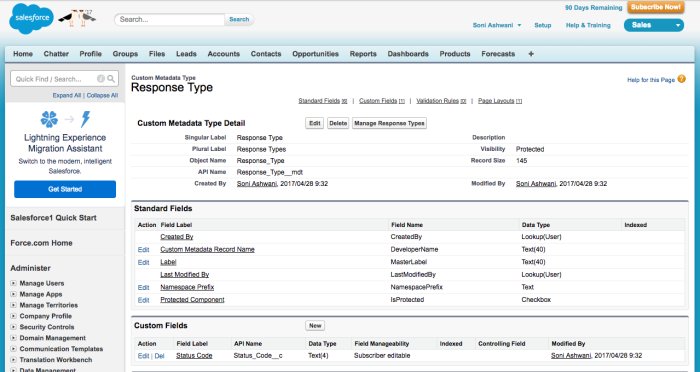
Task: Open the Created By field label link
Action: [x=177, y=237]
